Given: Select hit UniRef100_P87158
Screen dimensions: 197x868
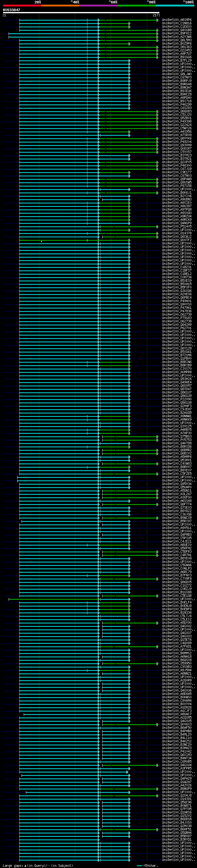Looking at the screenshot, I should coord(177,186).
